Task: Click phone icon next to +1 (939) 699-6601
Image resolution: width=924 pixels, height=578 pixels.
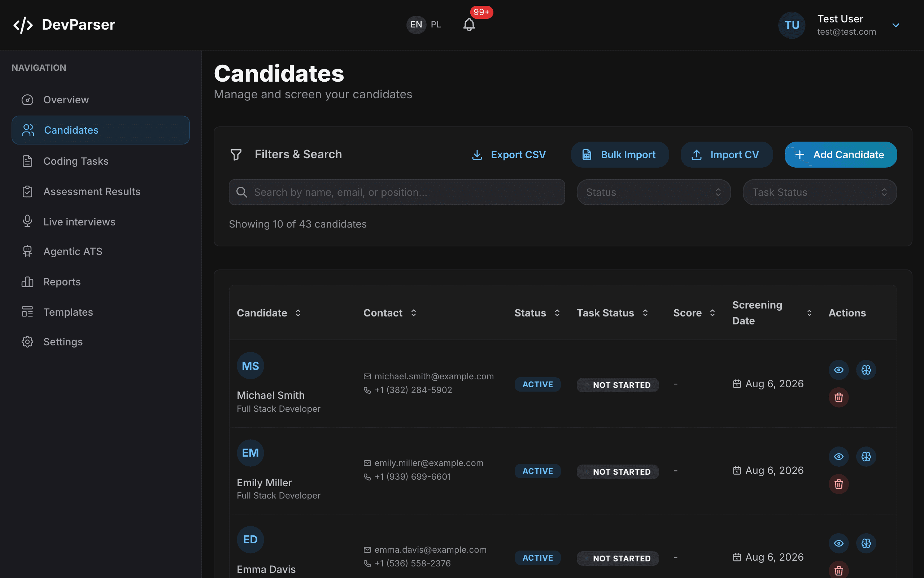Action: pos(367,477)
